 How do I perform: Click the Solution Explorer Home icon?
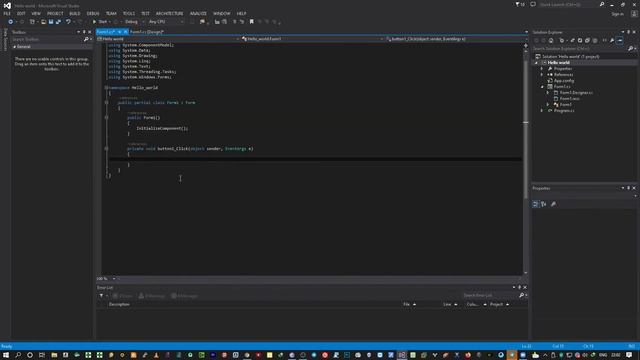pos(551,40)
